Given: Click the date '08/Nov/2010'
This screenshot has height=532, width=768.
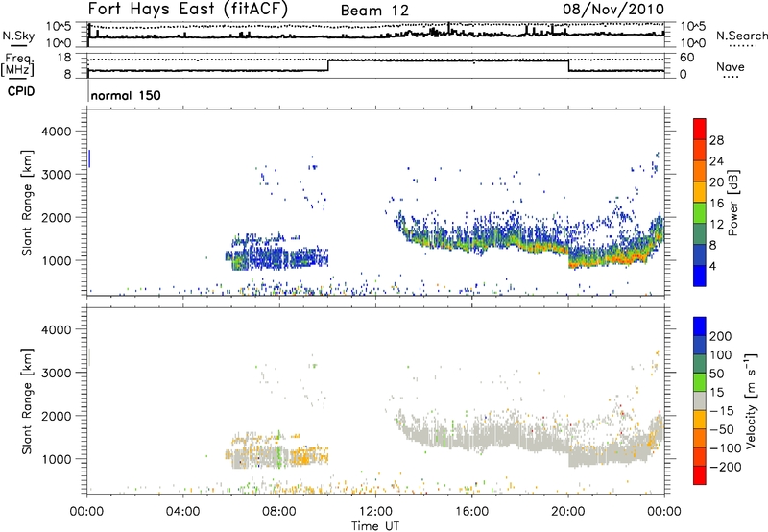Looking at the screenshot, I should pyautogui.click(x=613, y=10).
